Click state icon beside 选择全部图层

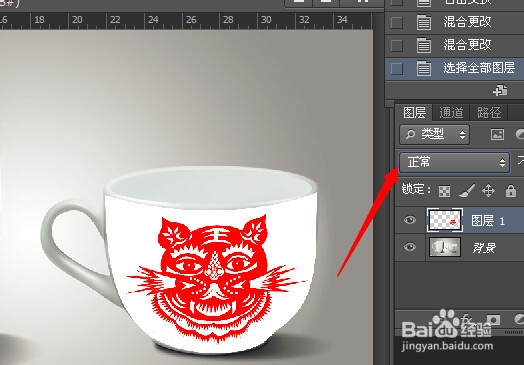(424, 68)
